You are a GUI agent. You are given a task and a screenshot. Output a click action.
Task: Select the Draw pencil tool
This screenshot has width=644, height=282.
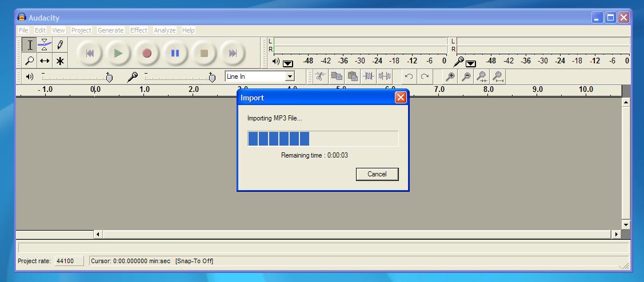(60, 45)
